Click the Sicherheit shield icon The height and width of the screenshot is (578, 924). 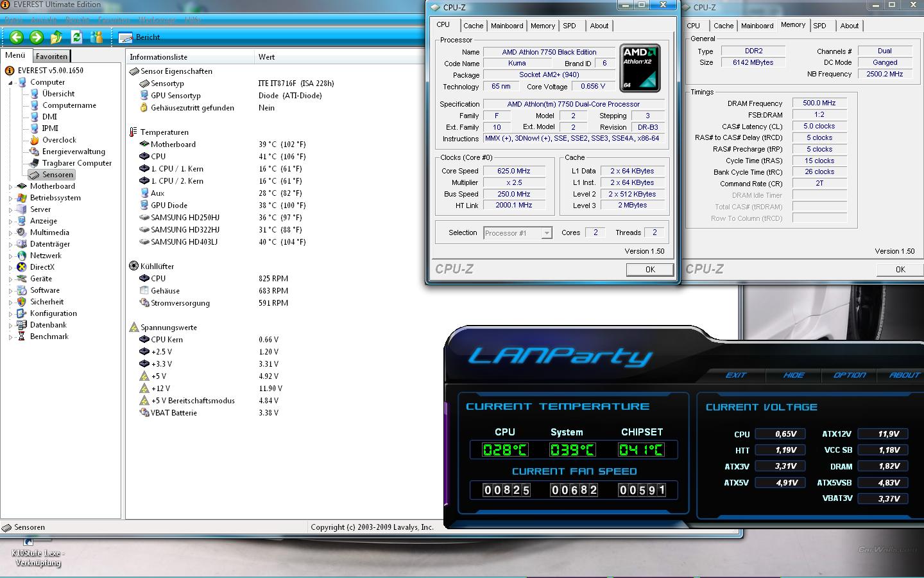pyautogui.click(x=22, y=302)
